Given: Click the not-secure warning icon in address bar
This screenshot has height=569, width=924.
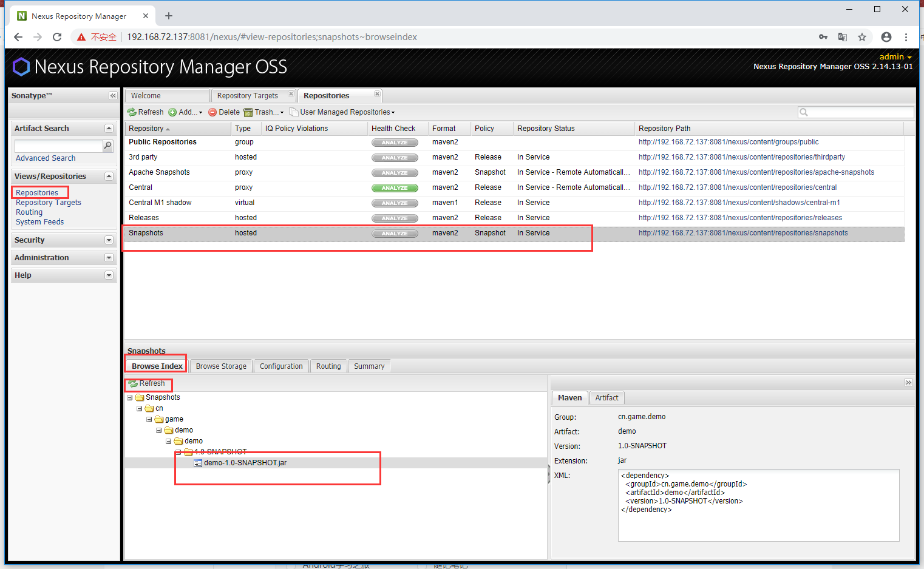Looking at the screenshot, I should [x=81, y=37].
